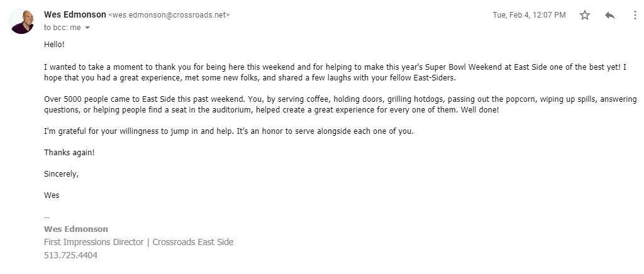Click the "--" signature separator
The width and height of the screenshot is (644, 274).
tap(47, 217)
